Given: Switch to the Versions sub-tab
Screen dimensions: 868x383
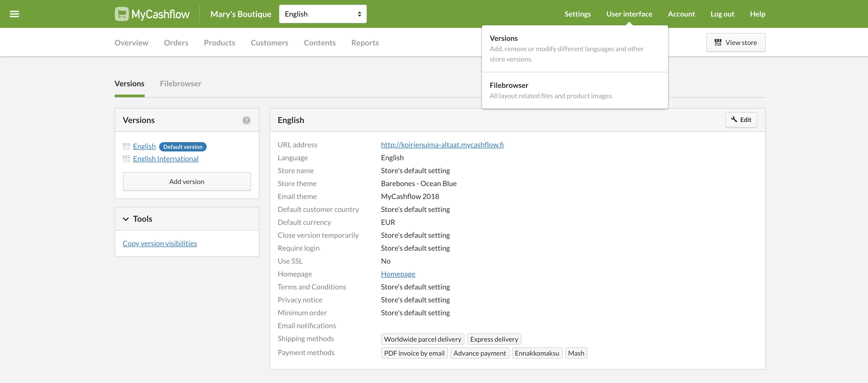Looking at the screenshot, I should [129, 84].
